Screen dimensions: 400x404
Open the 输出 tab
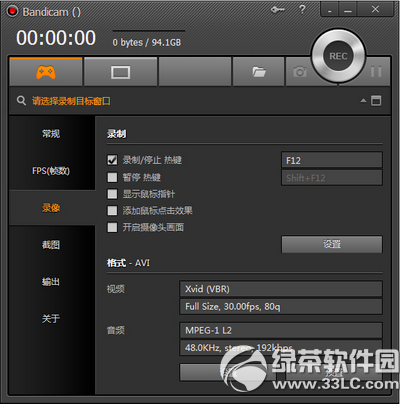click(x=51, y=282)
